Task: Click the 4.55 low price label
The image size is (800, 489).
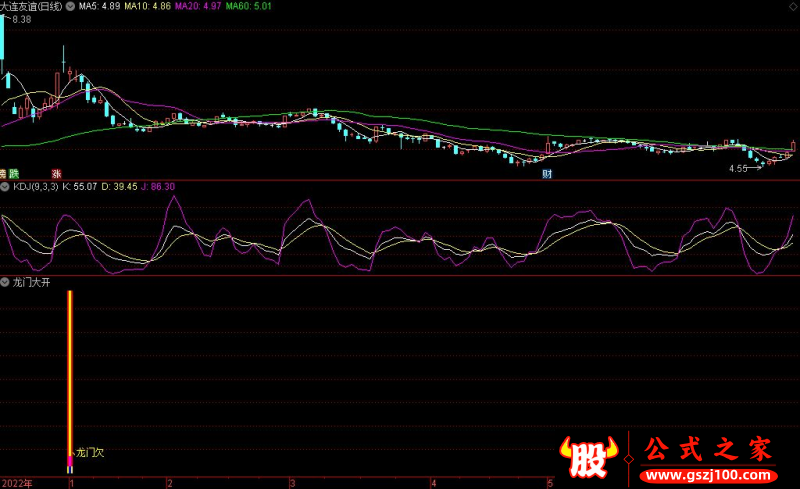Action: tap(738, 168)
